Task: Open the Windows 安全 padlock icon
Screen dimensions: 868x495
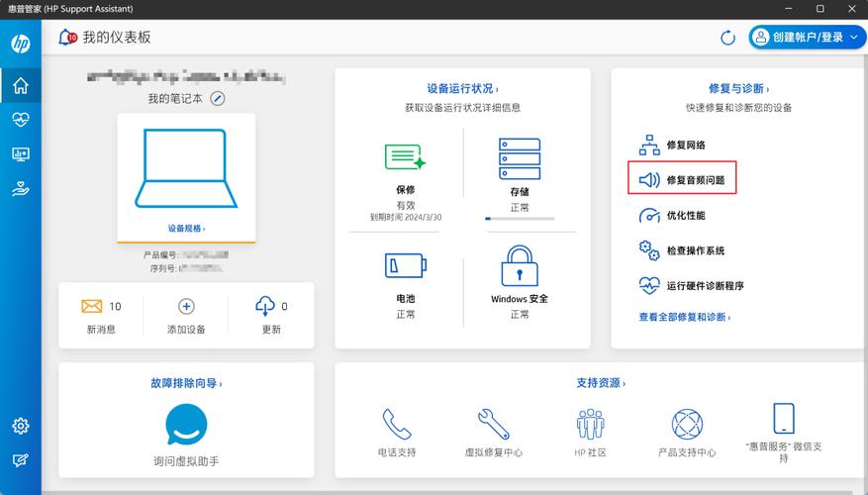Action: point(519,266)
